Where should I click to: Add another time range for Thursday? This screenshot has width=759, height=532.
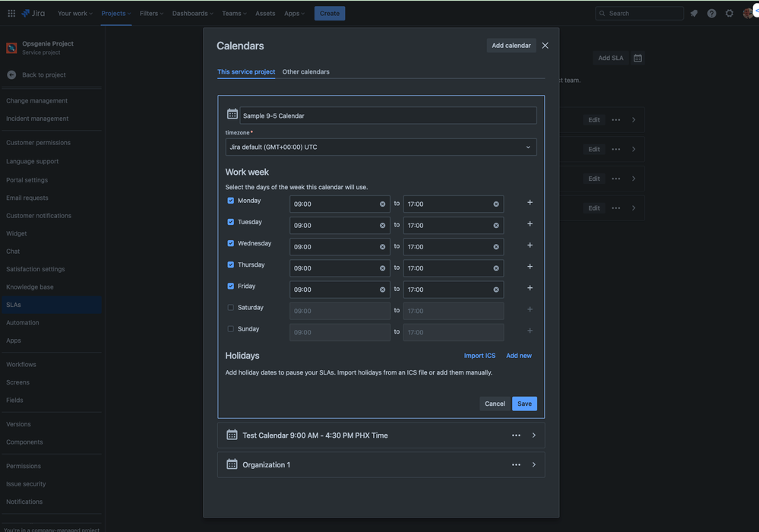[530, 266]
